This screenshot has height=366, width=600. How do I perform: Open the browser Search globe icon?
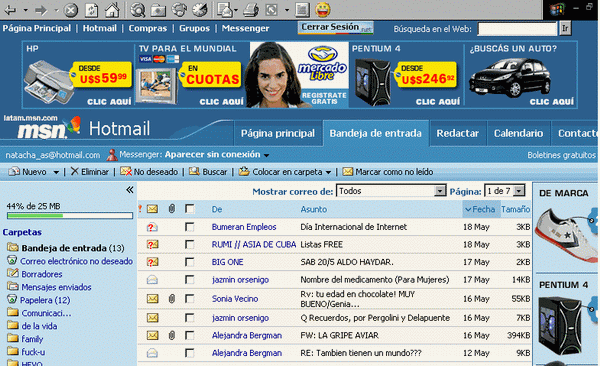pyautogui.click(x=138, y=10)
